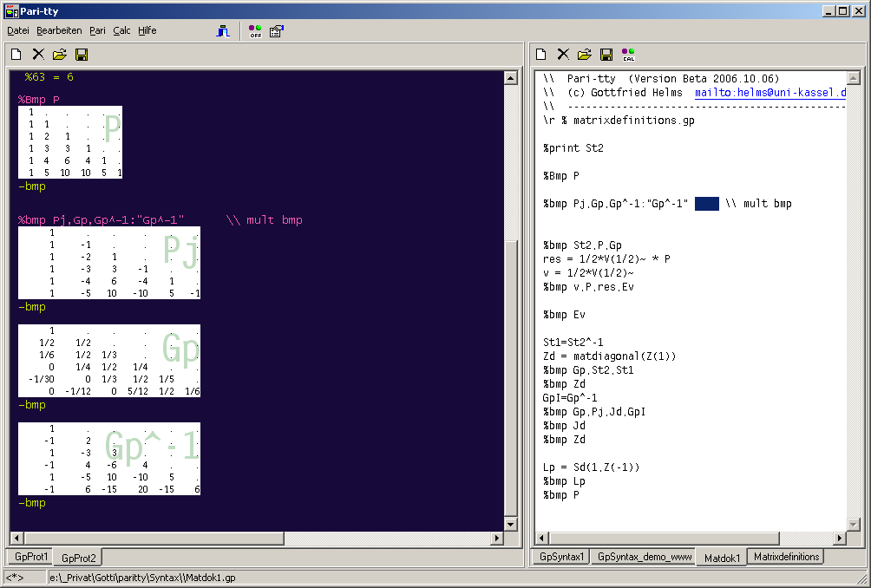Open the properties checklist icon in the top toolbar
The width and height of the screenshot is (871, 588).
point(276,31)
